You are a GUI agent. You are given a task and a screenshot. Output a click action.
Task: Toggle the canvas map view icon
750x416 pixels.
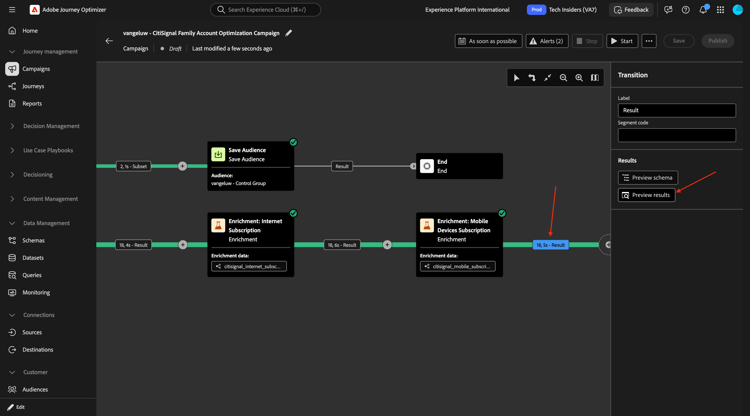[595, 77]
